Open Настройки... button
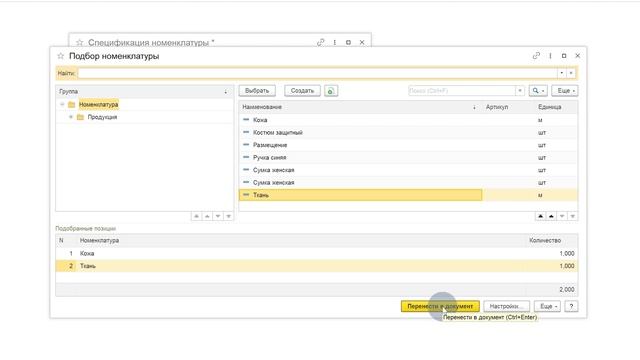640x360 pixels. [x=506, y=306]
